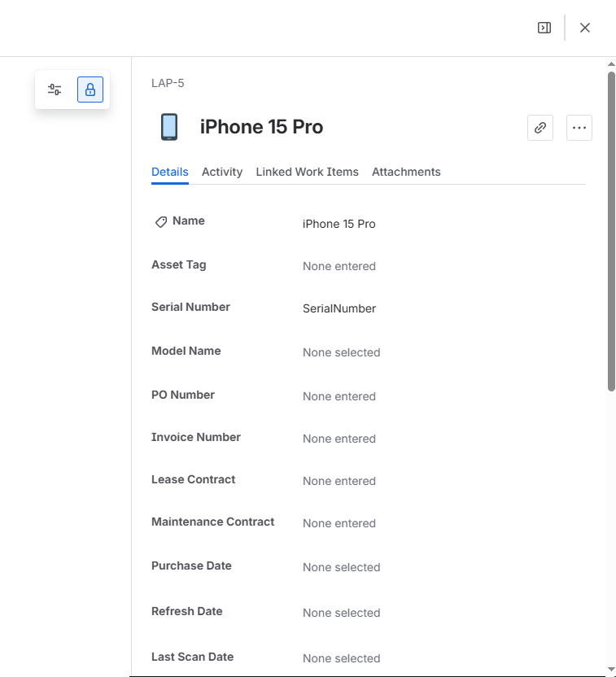This screenshot has width=616, height=677.
Task: Click the Asset Tag label
Action: click(179, 264)
